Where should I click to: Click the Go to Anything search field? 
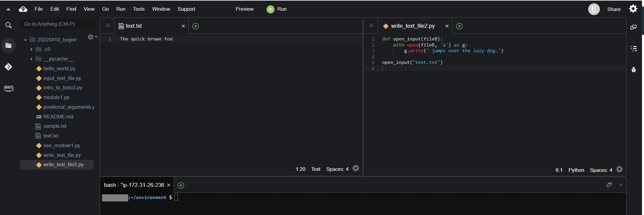pos(58,24)
